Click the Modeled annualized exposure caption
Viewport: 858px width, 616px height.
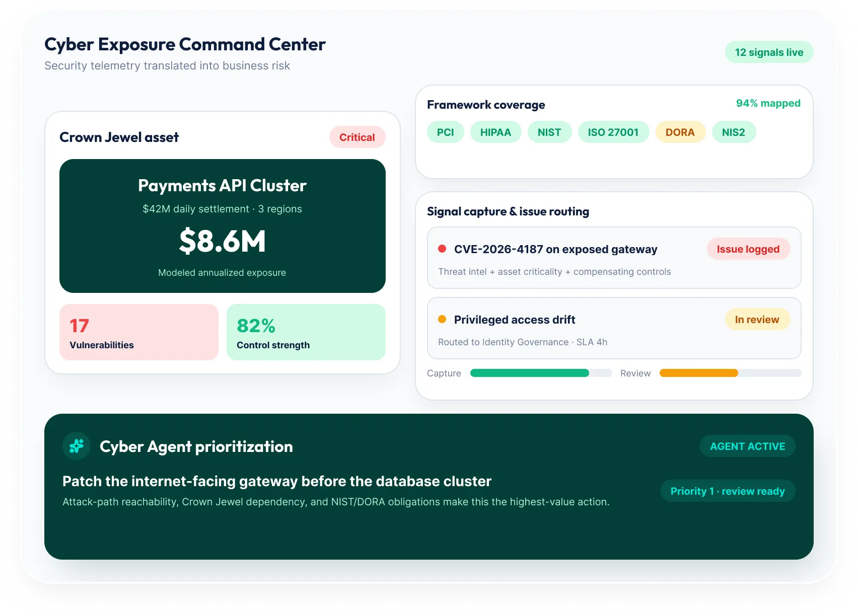(222, 273)
